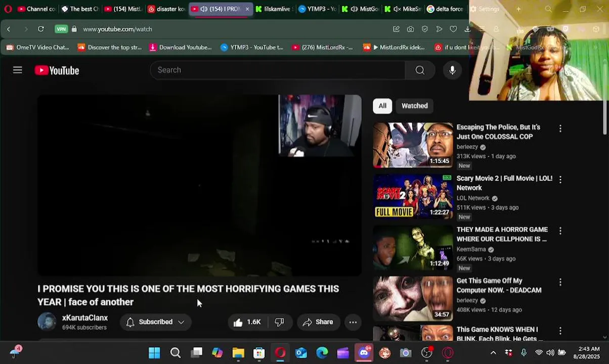This screenshot has height=364, width=609.
Task: Go back with the browser back arrow
Action: pos(9,29)
